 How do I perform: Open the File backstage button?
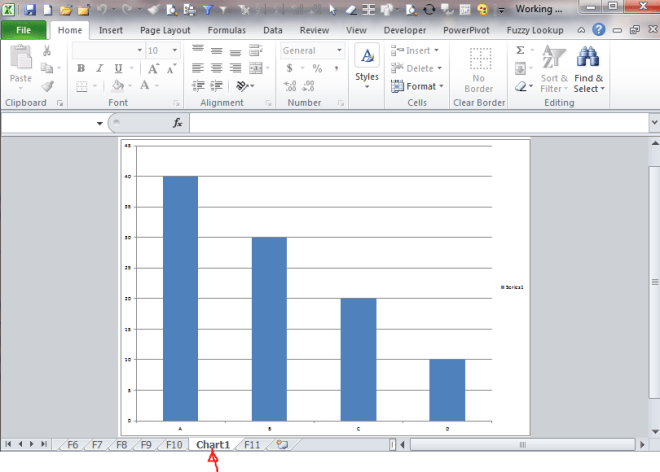pos(24,30)
